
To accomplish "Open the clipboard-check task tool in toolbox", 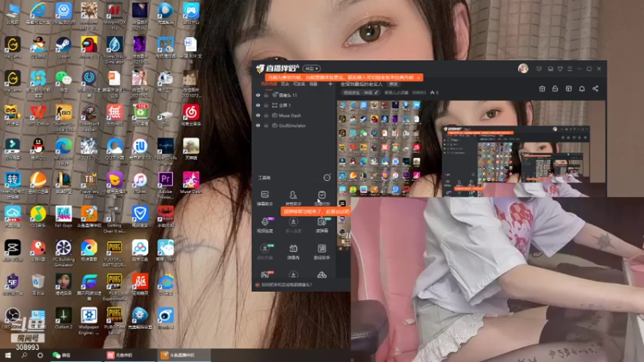I will click(x=321, y=197).
